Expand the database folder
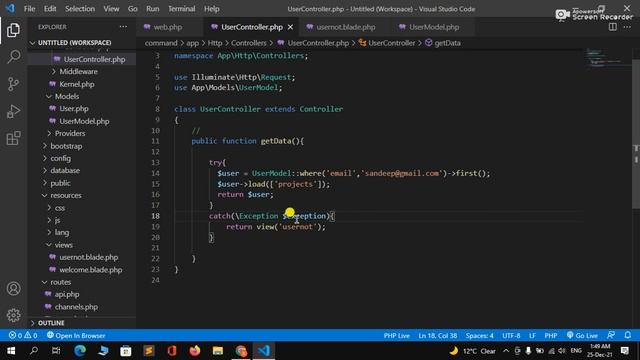640x360 pixels. [65, 170]
